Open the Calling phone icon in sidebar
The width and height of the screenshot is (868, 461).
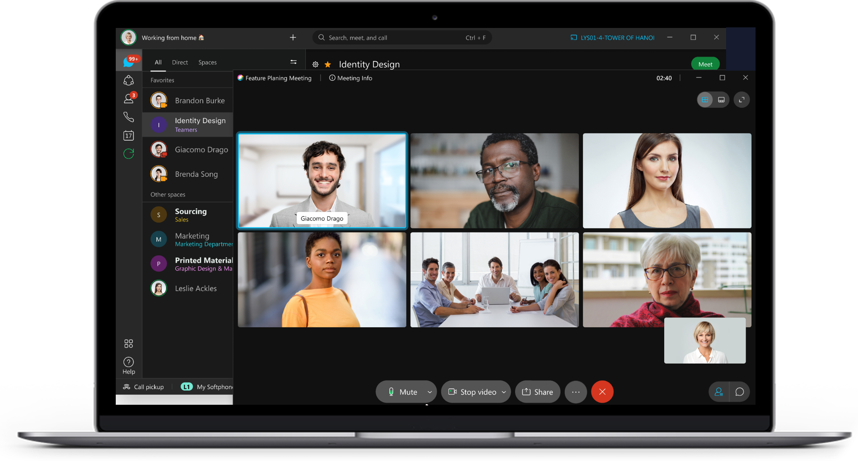[x=129, y=117]
